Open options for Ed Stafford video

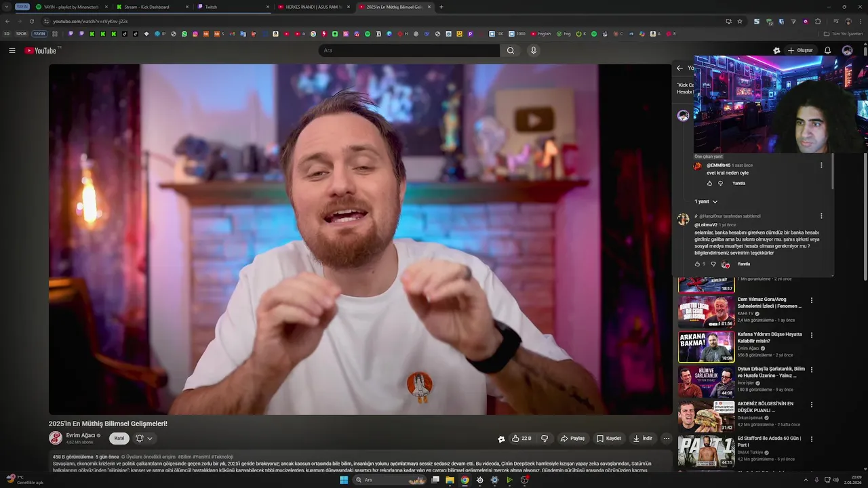click(811, 439)
